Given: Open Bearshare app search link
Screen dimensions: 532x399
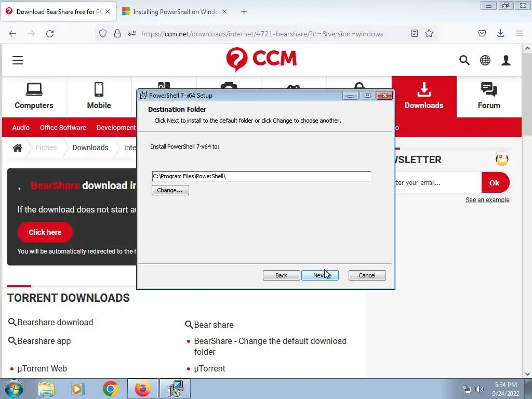Looking at the screenshot, I should [x=44, y=341].
